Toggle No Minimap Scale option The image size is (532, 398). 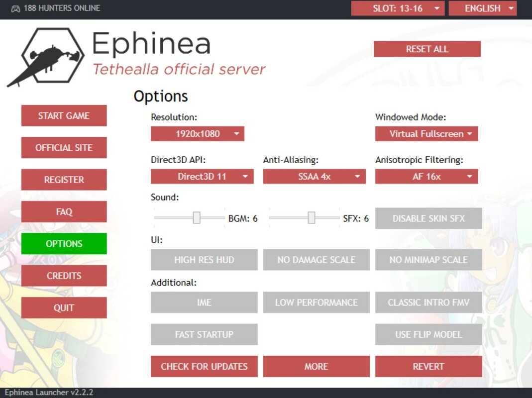tap(428, 260)
